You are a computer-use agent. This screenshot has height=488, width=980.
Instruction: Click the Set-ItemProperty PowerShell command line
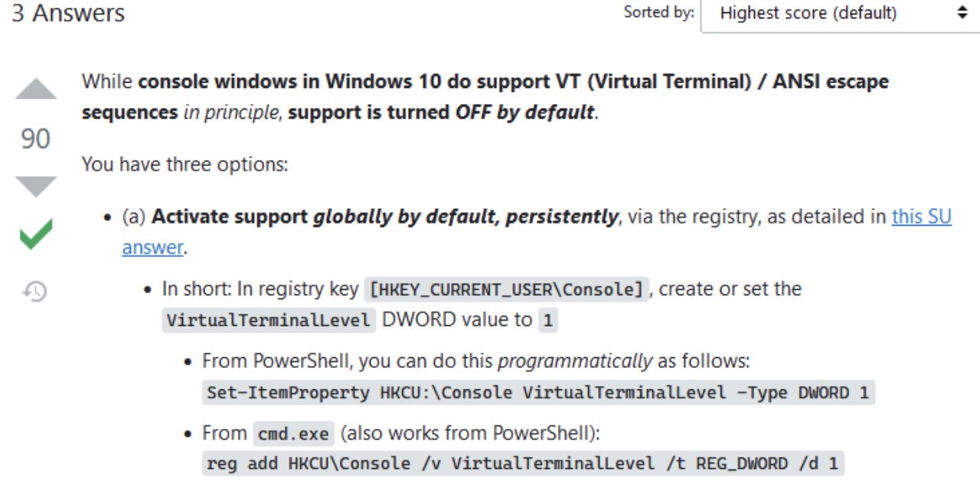pyautogui.click(x=538, y=393)
